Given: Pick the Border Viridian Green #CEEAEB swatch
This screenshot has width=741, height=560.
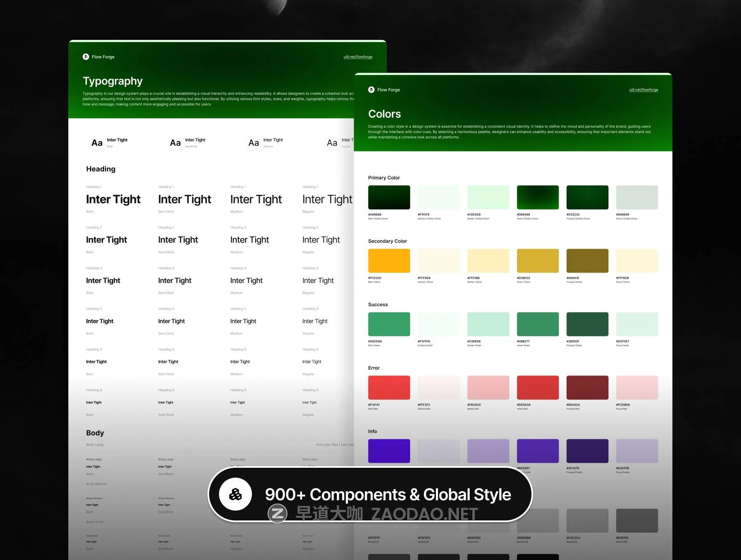Looking at the screenshot, I should (x=488, y=197).
